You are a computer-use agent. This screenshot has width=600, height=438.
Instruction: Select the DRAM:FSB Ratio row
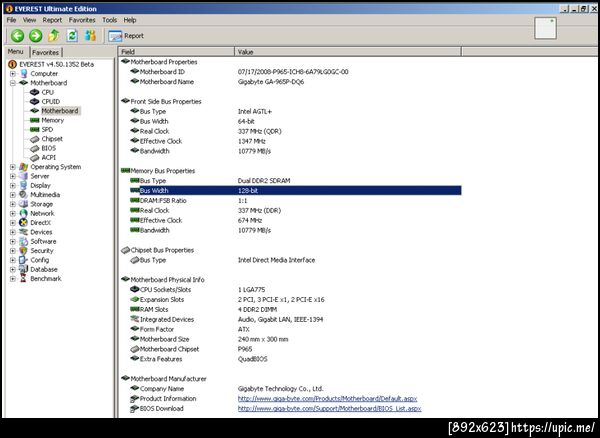295,200
